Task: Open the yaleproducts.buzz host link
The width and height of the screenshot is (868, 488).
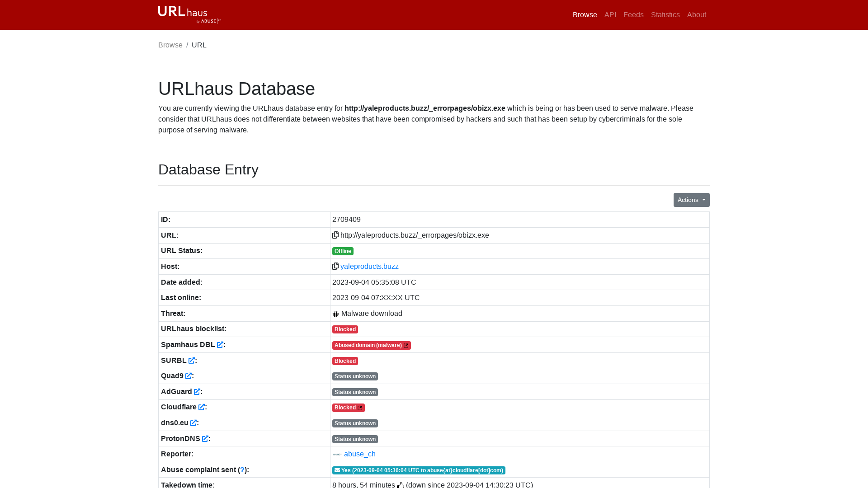Action: [x=369, y=267]
